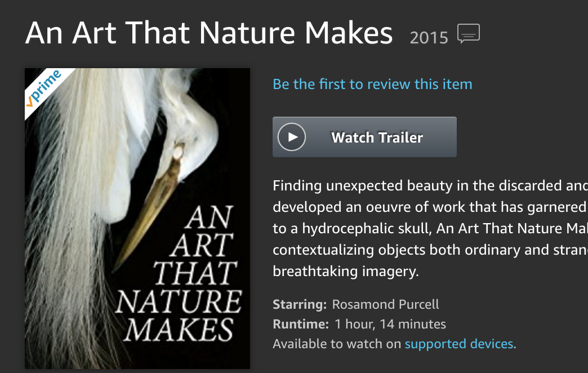
Task: Click the Prime badge on the poster corner
Action: [46, 88]
